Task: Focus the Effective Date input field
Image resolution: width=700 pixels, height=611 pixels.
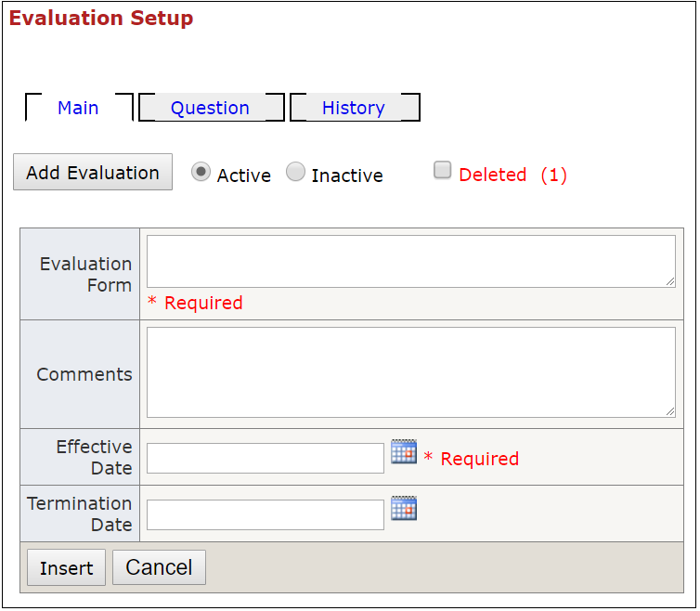Action: point(266,459)
